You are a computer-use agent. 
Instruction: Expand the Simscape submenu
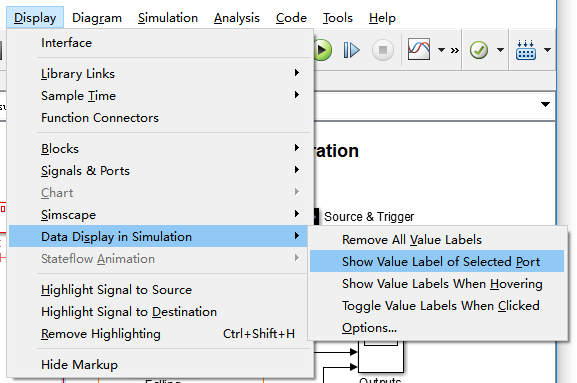point(159,214)
